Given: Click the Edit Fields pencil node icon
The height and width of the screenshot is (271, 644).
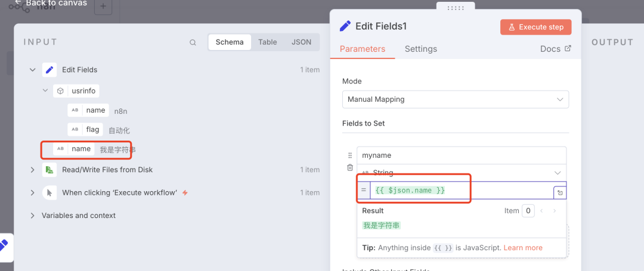Looking at the screenshot, I should (49, 70).
